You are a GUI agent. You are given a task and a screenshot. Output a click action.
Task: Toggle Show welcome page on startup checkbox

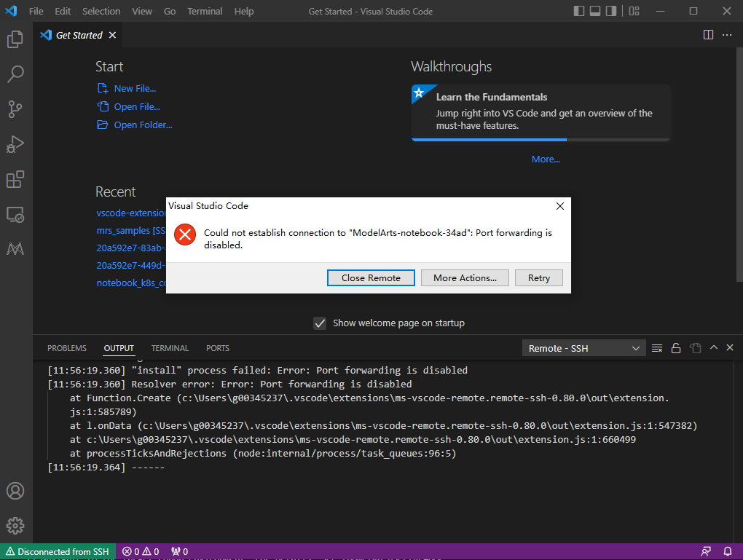[x=320, y=323]
